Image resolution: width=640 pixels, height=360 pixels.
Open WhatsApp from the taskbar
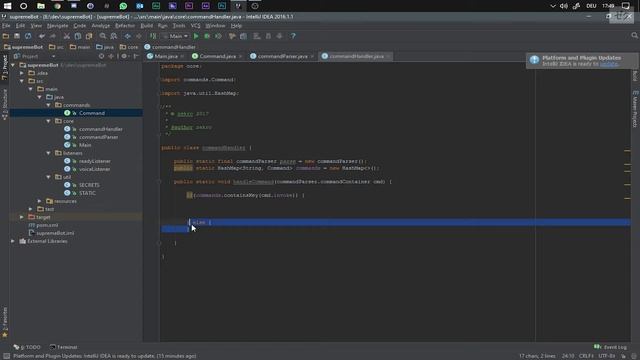123,6
